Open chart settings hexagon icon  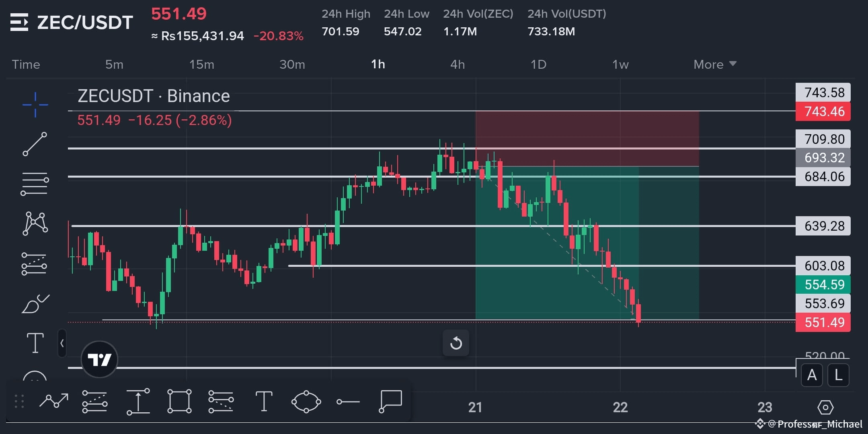(825, 407)
